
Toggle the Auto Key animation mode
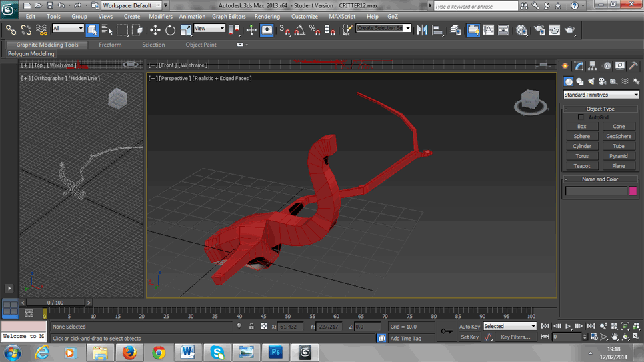point(469,327)
